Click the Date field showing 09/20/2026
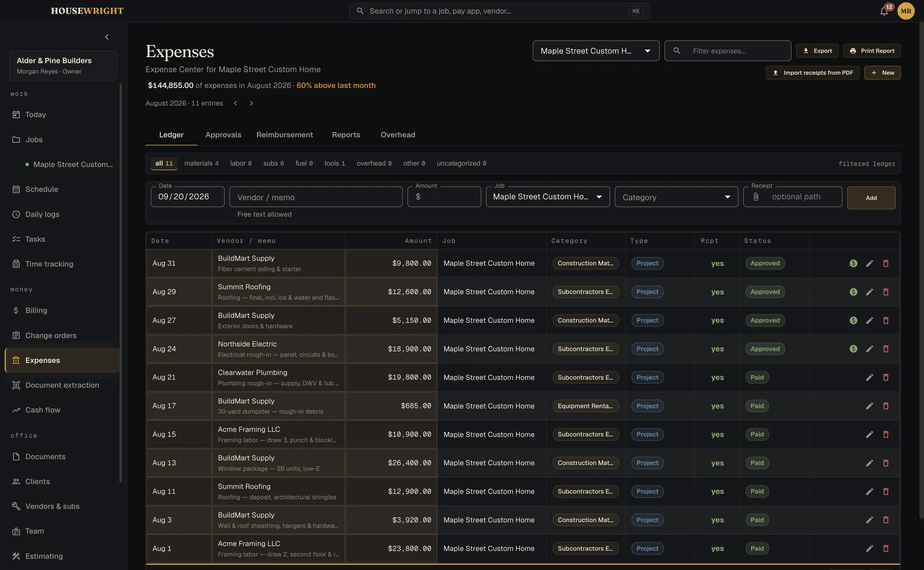Screen dimensions: 924x570 (187, 197)
